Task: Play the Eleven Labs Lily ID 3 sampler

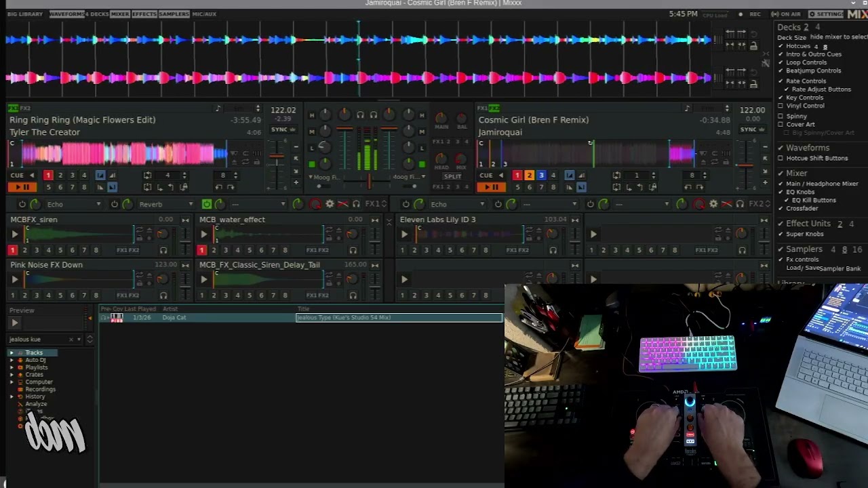Action: click(x=404, y=234)
